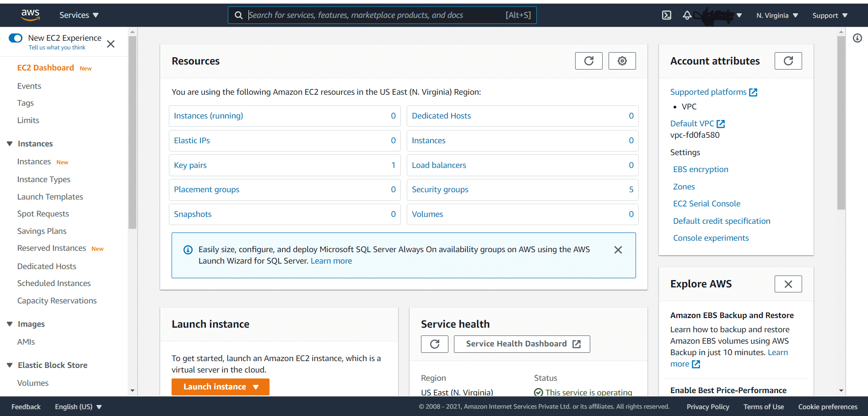This screenshot has width=868, height=416.
Task: Open Capacity Reservations in sidebar
Action: 57,301
